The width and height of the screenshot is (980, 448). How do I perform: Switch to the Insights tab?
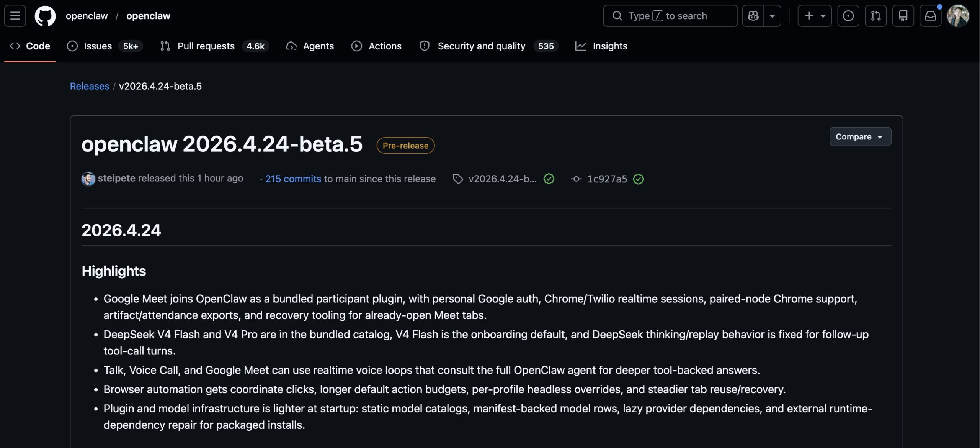click(601, 46)
